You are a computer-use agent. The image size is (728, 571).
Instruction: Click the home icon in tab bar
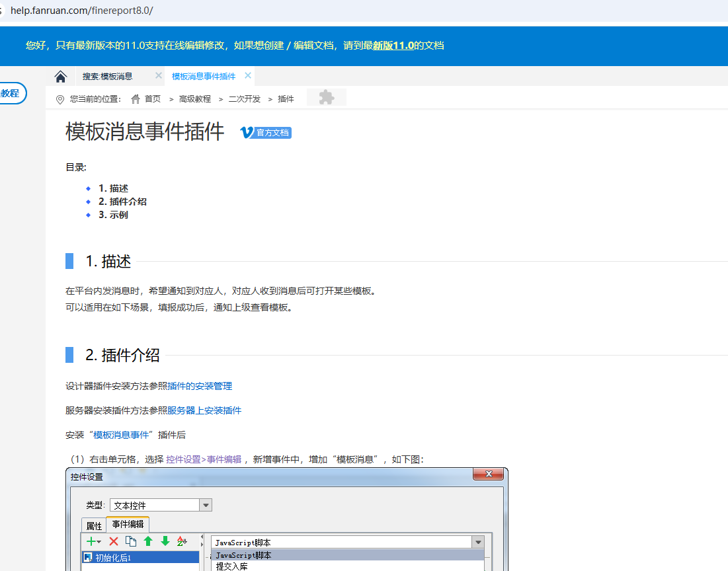click(x=61, y=77)
